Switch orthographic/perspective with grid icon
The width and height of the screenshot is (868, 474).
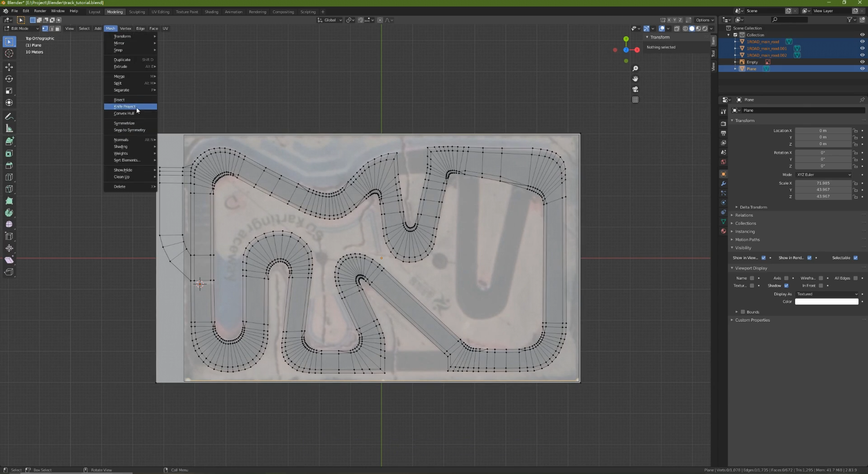coord(635,100)
